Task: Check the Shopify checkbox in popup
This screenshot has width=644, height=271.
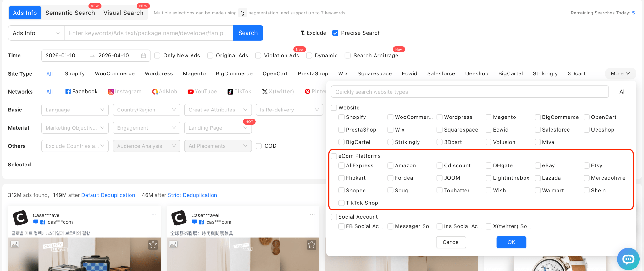Action: 341,117
